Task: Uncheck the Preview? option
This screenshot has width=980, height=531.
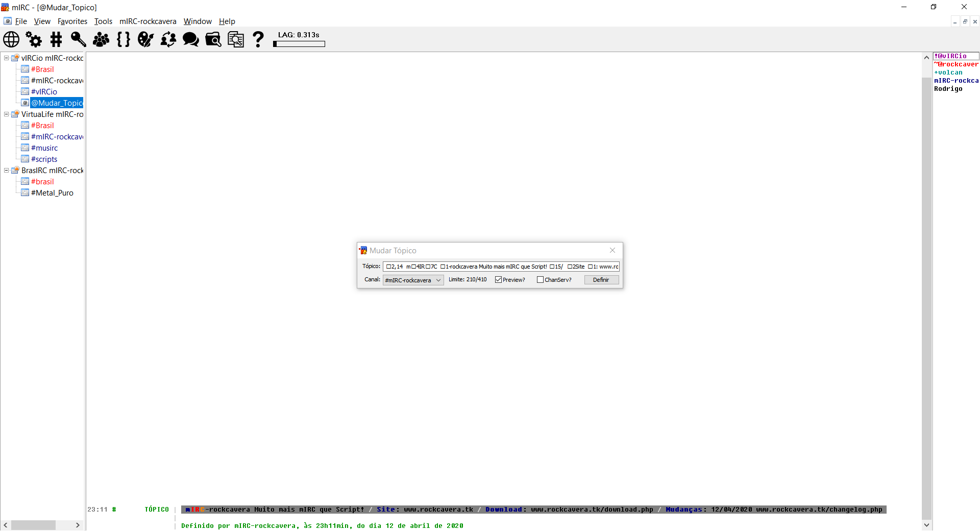Action: (x=499, y=279)
